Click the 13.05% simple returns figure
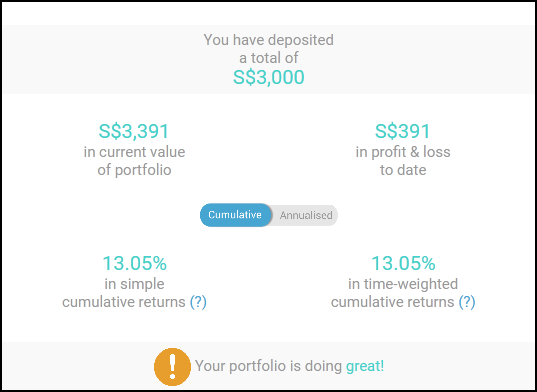537x392 pixels. [134, 263]
